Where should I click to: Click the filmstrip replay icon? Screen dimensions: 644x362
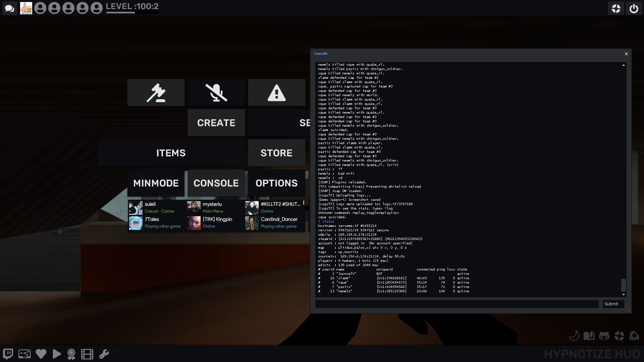[87, 354]
